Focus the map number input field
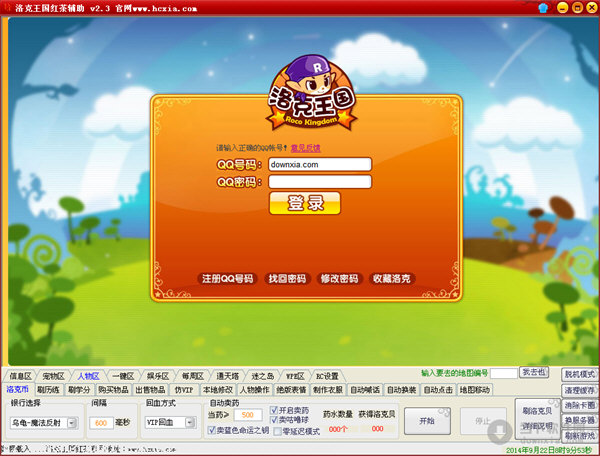The image size is (600, 456). click(x=504, y=373)
